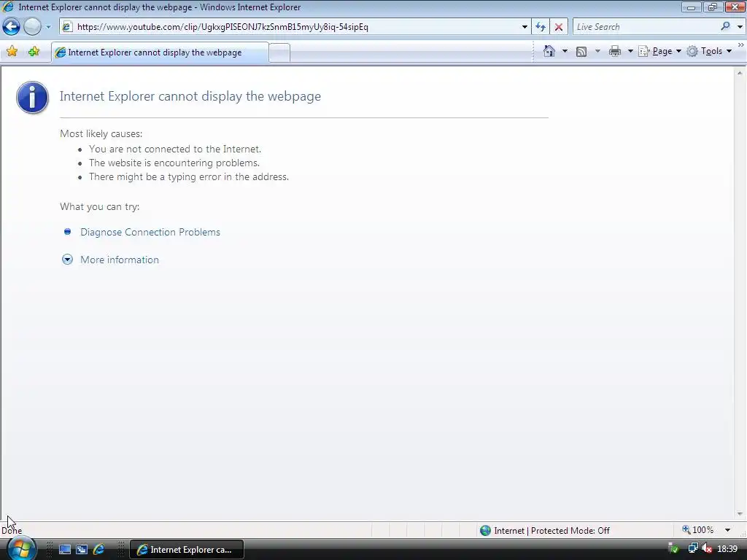Click the blue info icon
Image resolution: width=747 pixels, height=560 pixels.
(32, 97)
